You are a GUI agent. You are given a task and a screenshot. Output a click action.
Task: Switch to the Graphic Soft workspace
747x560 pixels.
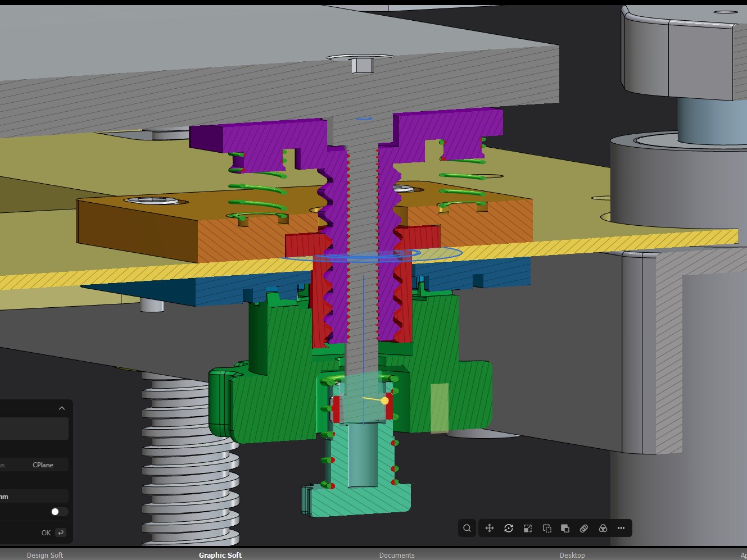point(220,555)
